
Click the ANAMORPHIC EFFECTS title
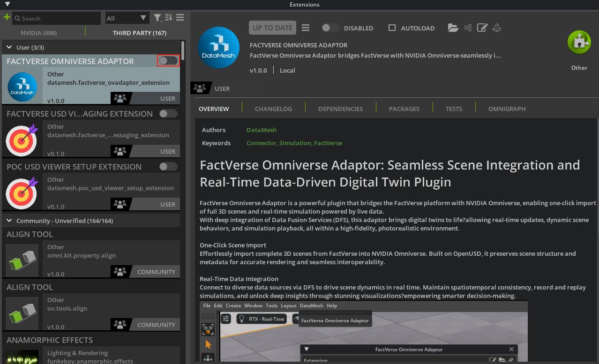(50, 340)
